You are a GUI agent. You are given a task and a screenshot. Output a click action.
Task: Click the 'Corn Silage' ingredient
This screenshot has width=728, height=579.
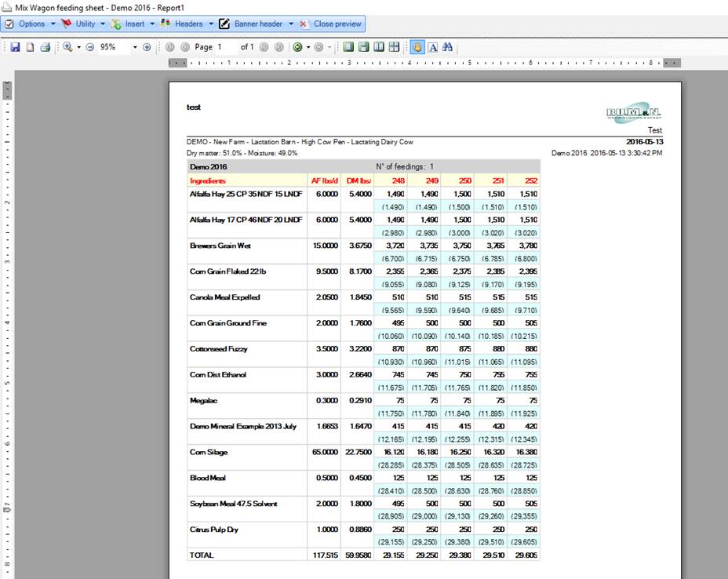pos(209,452)
